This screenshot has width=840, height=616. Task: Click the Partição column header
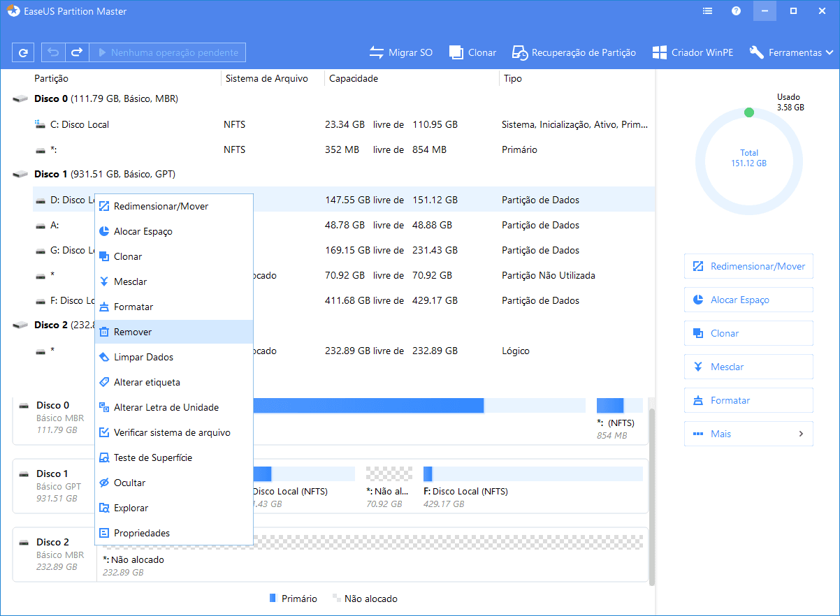(x=51, y=79)
